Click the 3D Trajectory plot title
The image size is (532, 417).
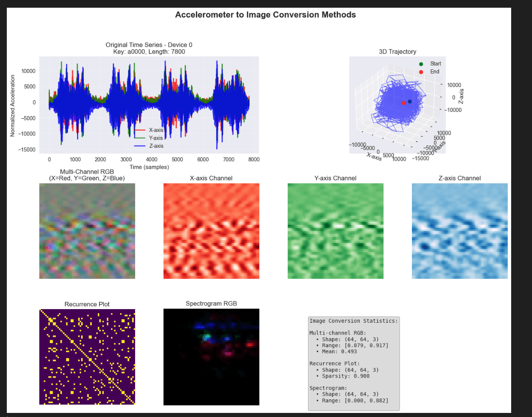(397, 52)
